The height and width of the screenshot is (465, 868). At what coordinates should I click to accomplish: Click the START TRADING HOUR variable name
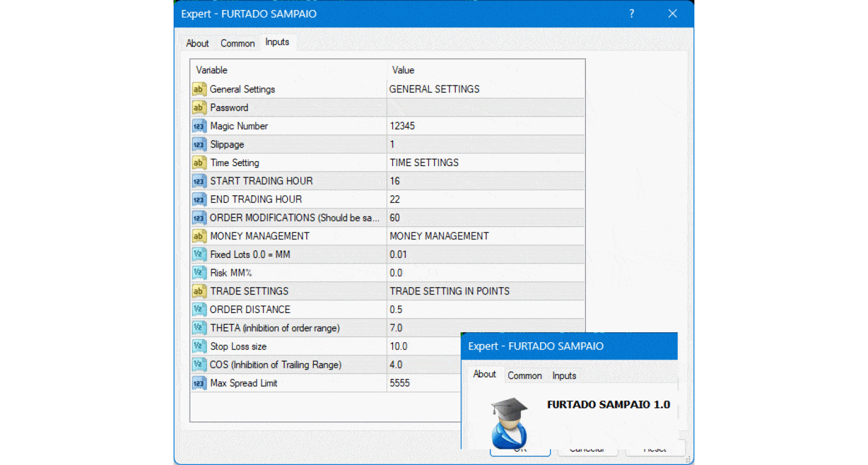[x=262, y=181]
